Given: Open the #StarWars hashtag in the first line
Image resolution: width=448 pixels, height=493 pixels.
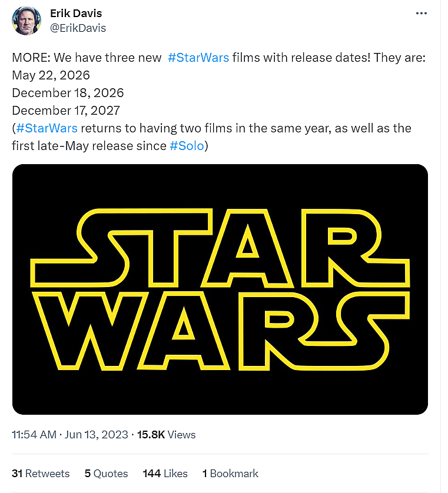Looking at the screenshot, I should tap(198, 58).
